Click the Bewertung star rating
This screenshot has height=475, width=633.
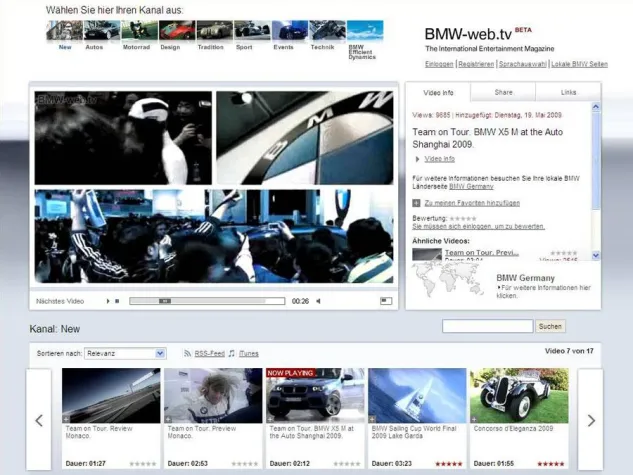click(x=463, y=218)
